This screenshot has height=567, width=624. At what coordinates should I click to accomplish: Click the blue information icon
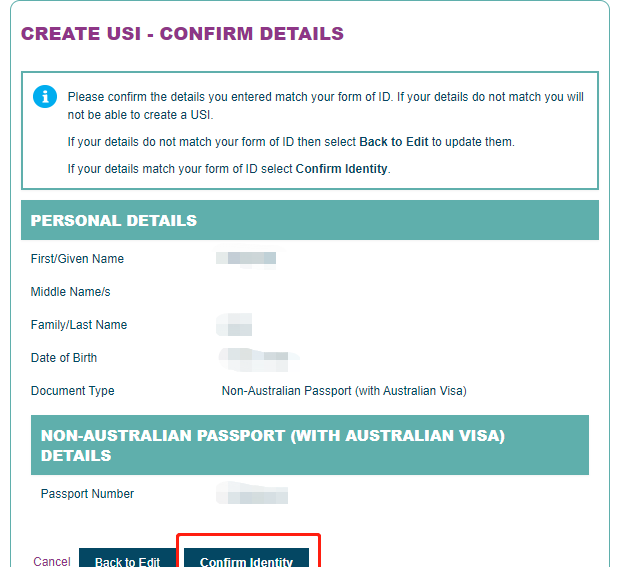click(x=45, y=96)
